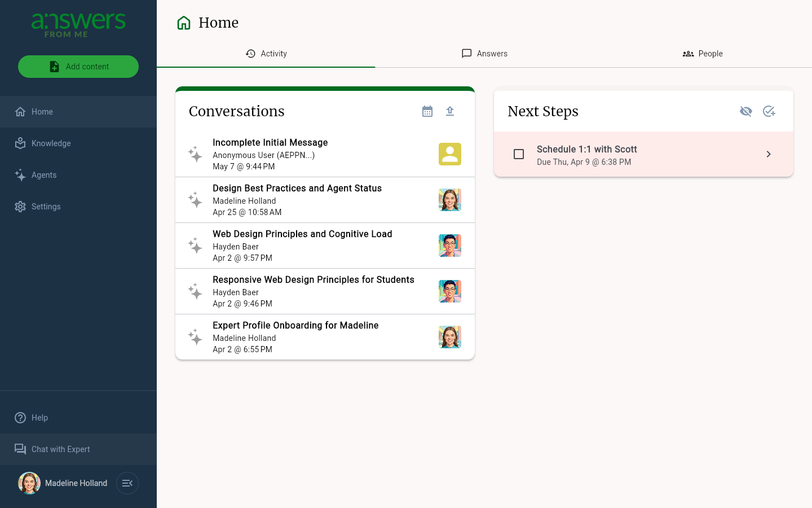The image size is (812, 508).
Task: Check the Schedule 1:1 with Scott checkbox
Action: [x=519, y=154]
